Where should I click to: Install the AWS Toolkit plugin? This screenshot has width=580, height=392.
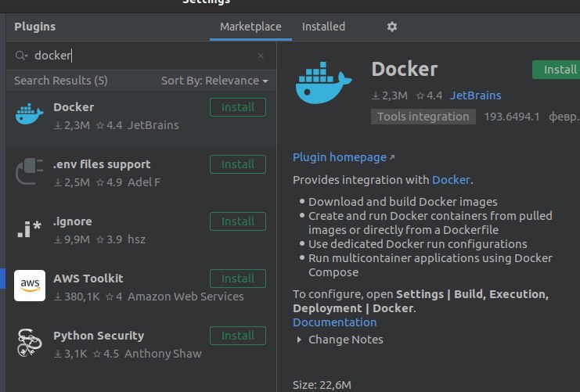pyautogui.click(x=238, y=279)
